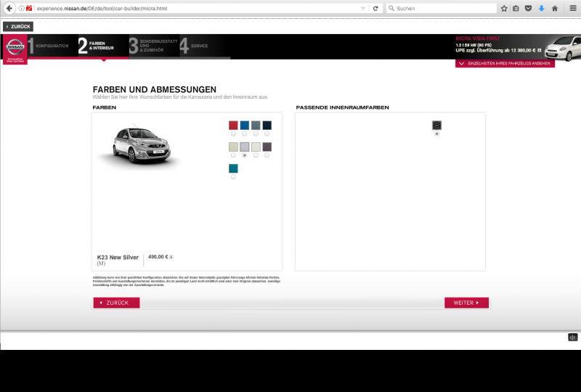Pick the grey-blue body color swatch

pos(256,126)
